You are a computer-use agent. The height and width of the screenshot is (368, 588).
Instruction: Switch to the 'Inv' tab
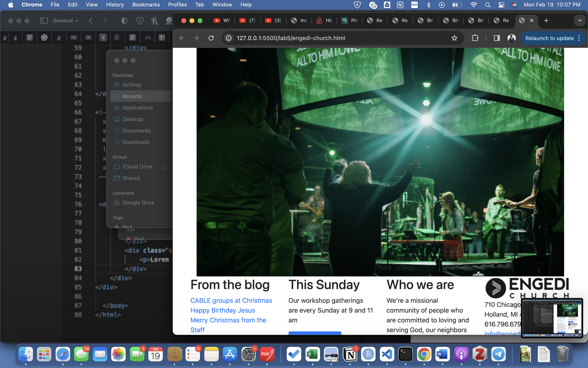coord(299,20)
